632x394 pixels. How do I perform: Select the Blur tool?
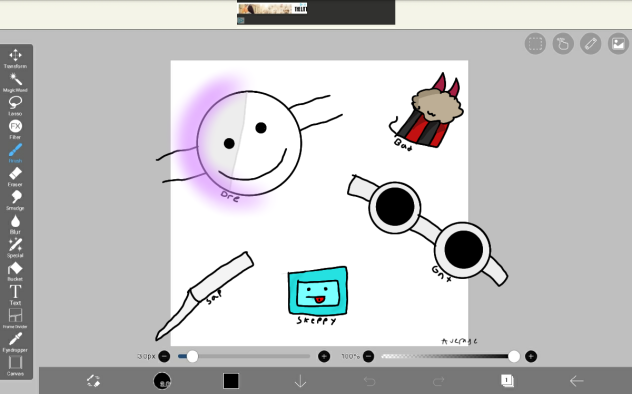[x=15, y=224]
